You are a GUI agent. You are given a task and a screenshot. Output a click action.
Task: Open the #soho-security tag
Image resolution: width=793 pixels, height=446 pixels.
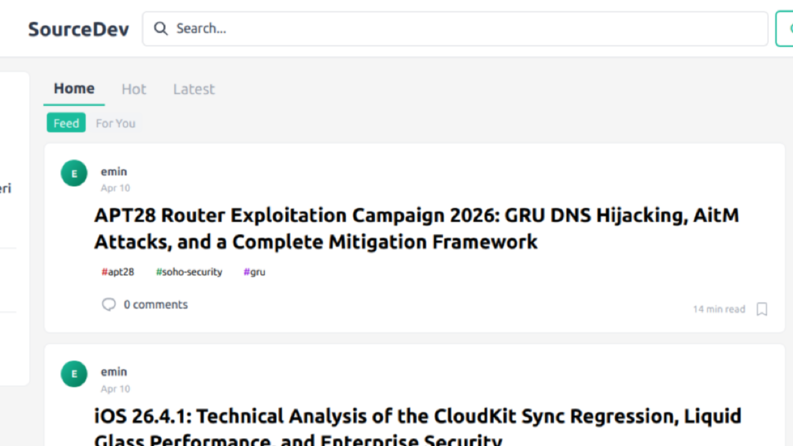click(x=189, y=272)
